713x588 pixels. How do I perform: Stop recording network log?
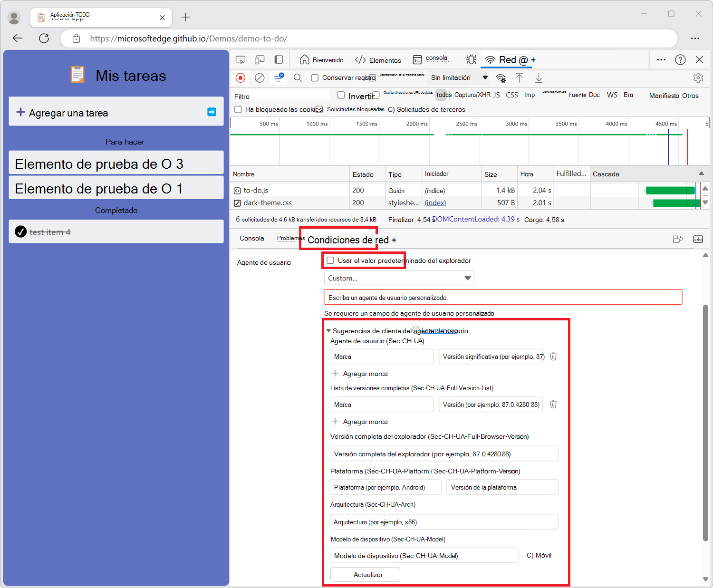tap(241, 77)
